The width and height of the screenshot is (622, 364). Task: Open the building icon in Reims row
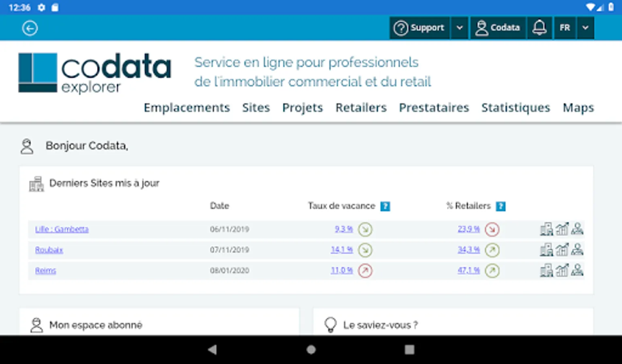click(x=546, y=270)
